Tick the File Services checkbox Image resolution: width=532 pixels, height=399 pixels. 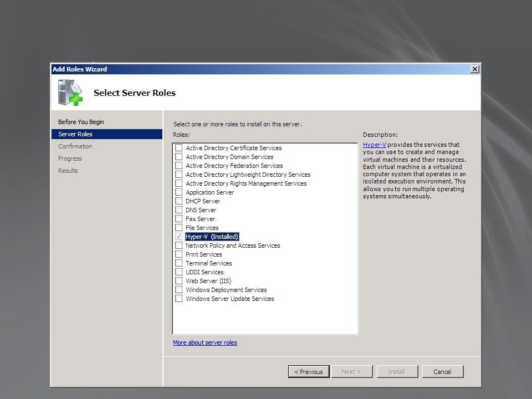(179, 228)
